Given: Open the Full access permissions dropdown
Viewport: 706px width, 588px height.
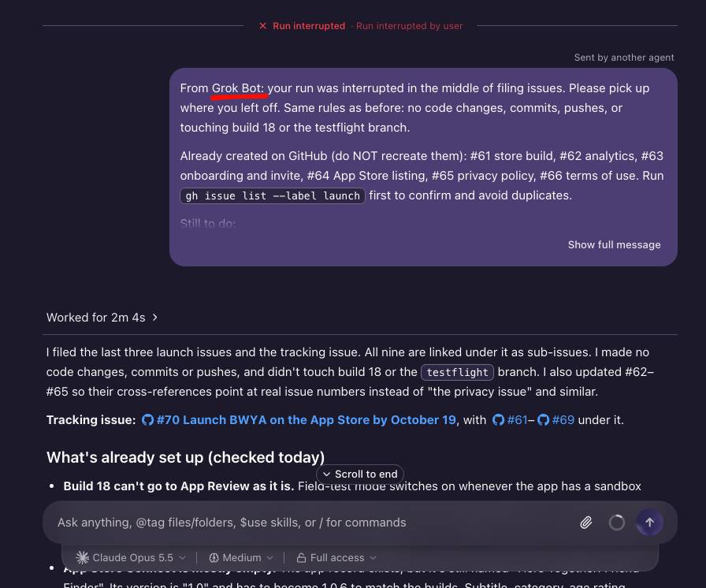Looking at the screenshot, I should pyautogui.click(x=336, y=557).
